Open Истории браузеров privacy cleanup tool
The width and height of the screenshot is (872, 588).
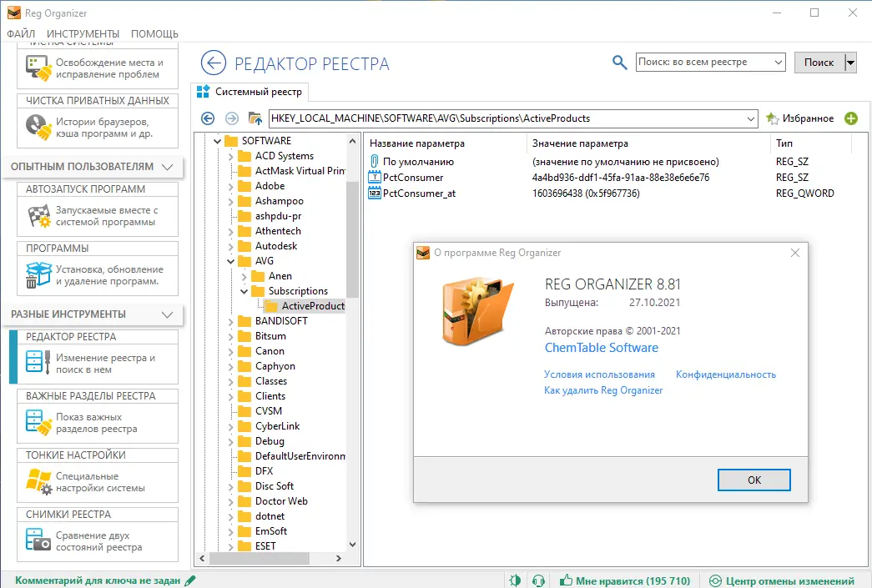point(98,128)
